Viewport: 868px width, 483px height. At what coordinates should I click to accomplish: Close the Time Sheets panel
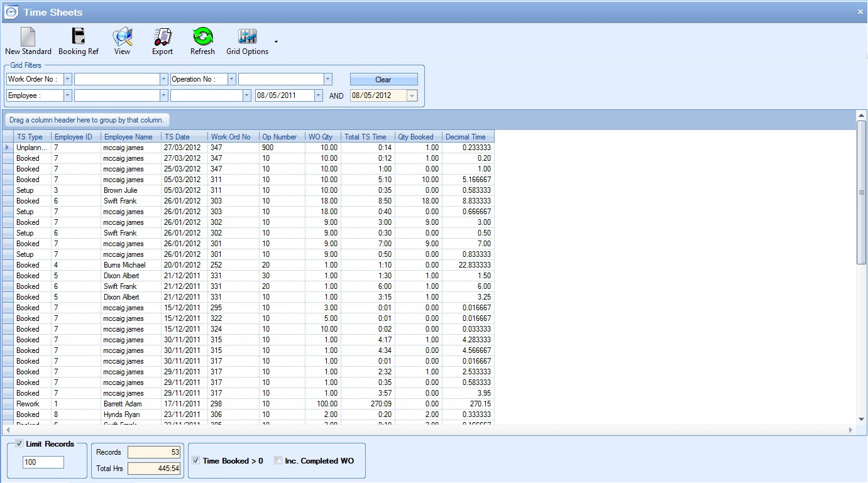(860, 12)
